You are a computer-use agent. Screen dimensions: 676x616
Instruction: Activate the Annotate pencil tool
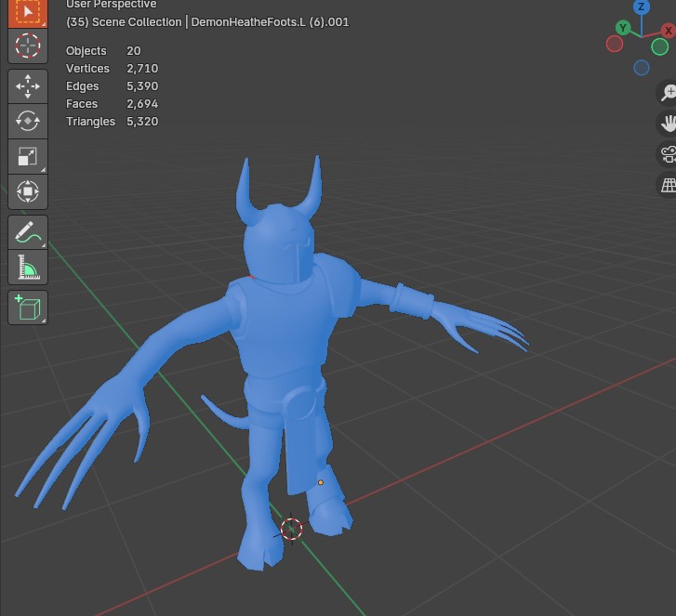click(28, 233)
